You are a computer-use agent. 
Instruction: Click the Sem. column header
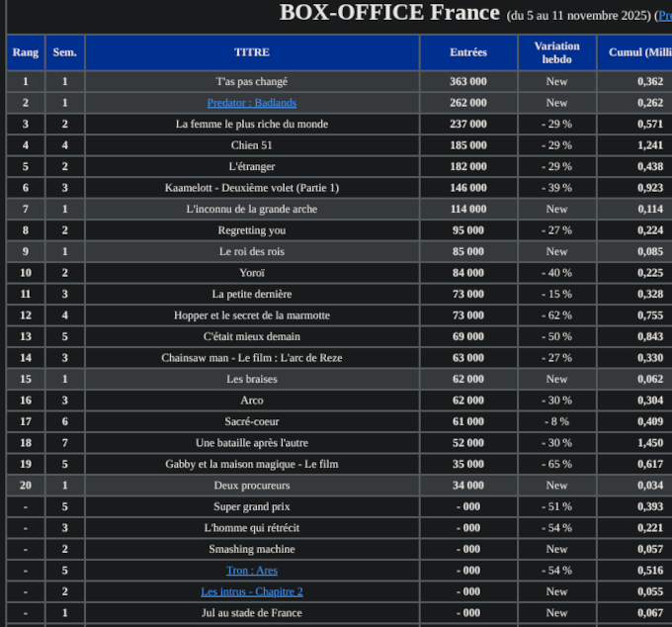tap(64, 52)
